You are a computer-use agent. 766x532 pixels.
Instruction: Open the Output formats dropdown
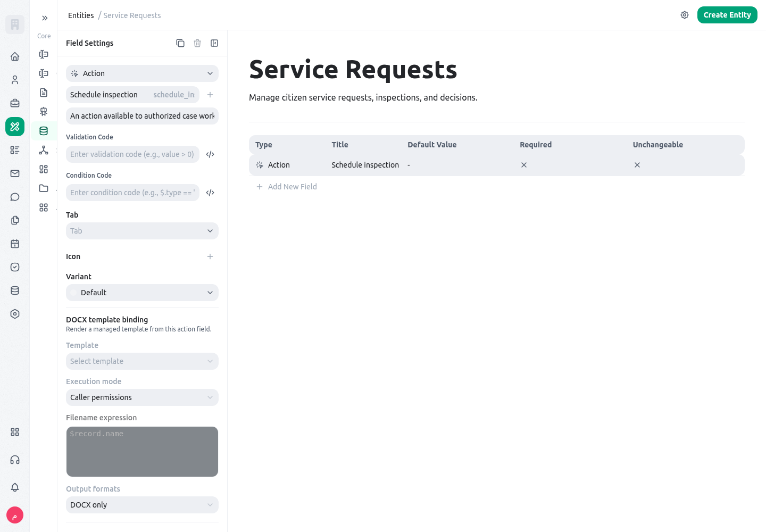point(142,505)
